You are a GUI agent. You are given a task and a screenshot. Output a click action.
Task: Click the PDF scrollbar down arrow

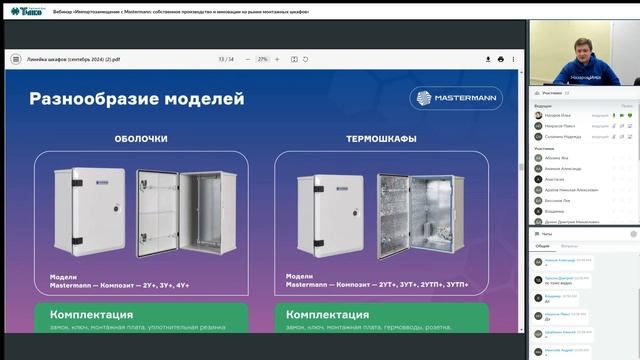[521, 330]
